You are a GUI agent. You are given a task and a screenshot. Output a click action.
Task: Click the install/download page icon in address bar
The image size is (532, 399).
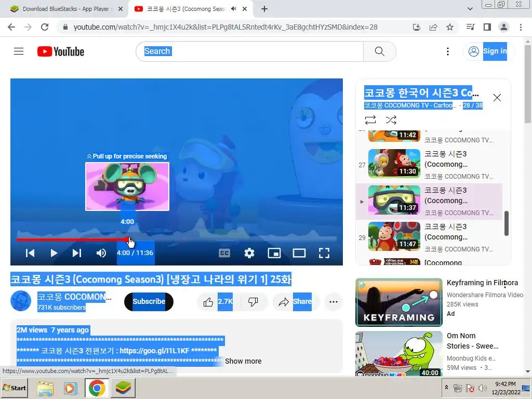(x=416, y=27)
